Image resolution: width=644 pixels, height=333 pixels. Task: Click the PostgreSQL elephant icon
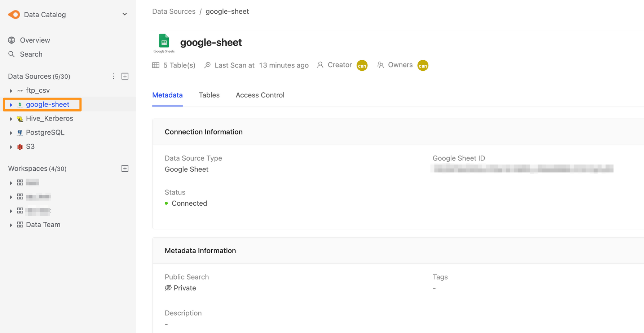(x=20, y=133)
